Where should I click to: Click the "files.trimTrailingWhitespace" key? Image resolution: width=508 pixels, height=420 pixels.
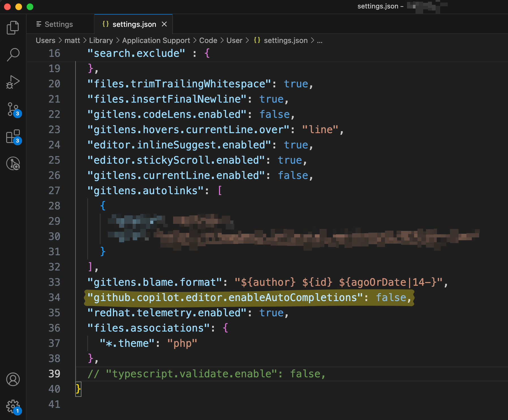coord(179,84)
